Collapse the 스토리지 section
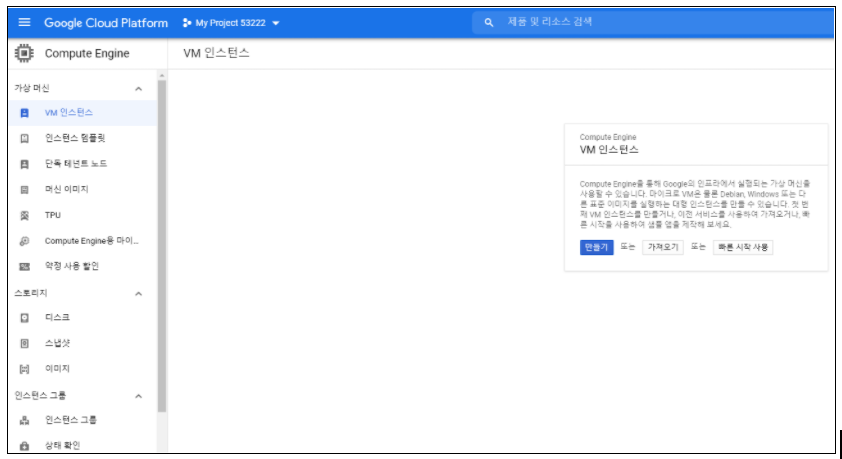 [138, 293]
